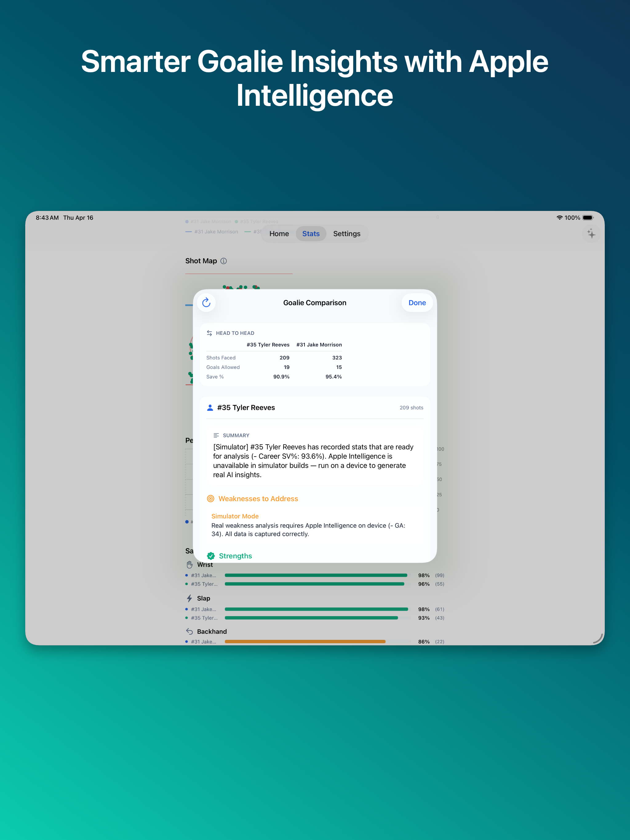The height and width of the screenshot is (840, 630).
Task: Tap the info icon beside Shot Map
Action: tap(224, 261)
